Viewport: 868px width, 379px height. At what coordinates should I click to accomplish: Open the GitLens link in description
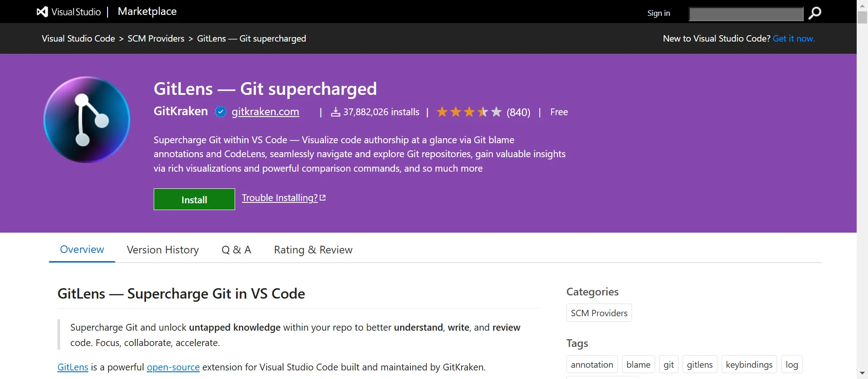[73, 367]
